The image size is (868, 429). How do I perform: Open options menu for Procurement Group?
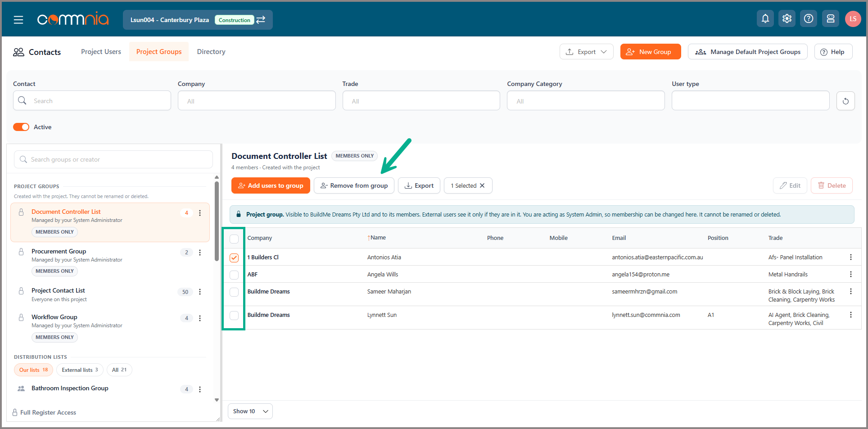[200, 253]
